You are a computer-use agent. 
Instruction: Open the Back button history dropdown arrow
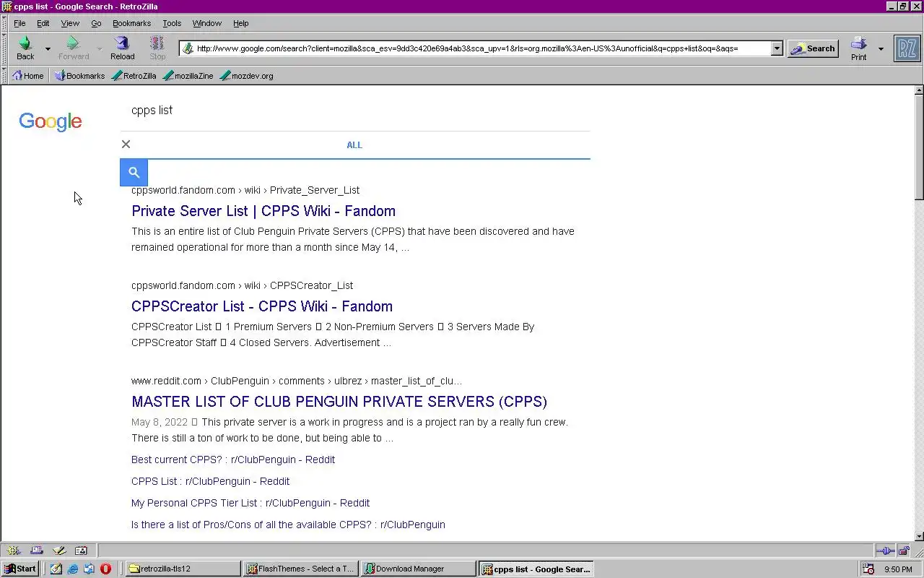[x=48, y=49]
